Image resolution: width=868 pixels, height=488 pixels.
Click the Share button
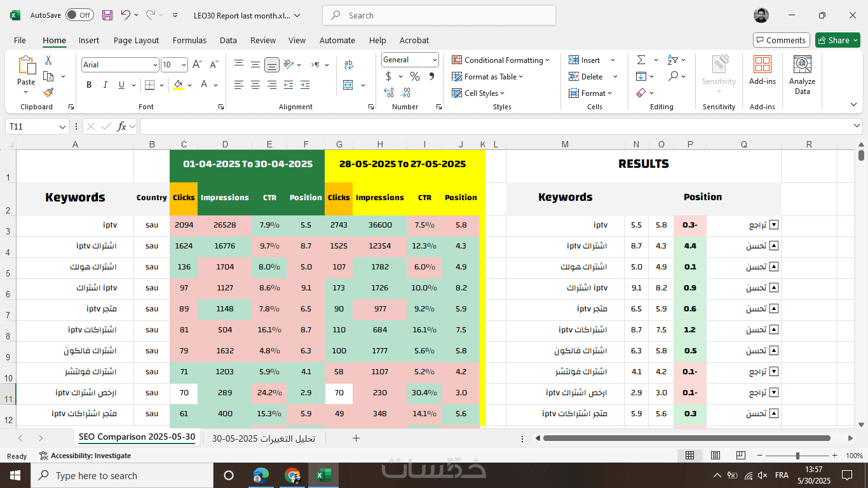[837, 40]
